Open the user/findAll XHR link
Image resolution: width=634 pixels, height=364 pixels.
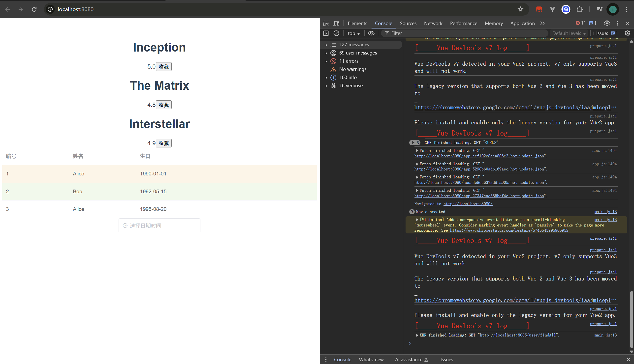click(x=517, y=335)
